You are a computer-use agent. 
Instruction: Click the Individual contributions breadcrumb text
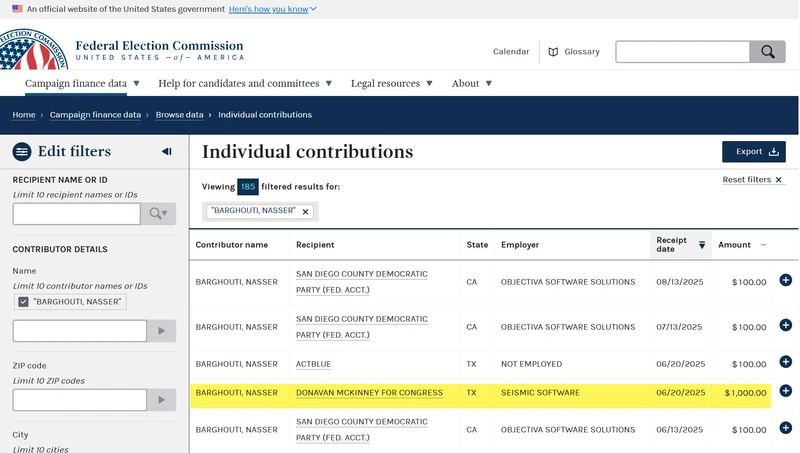click(265, 115)
